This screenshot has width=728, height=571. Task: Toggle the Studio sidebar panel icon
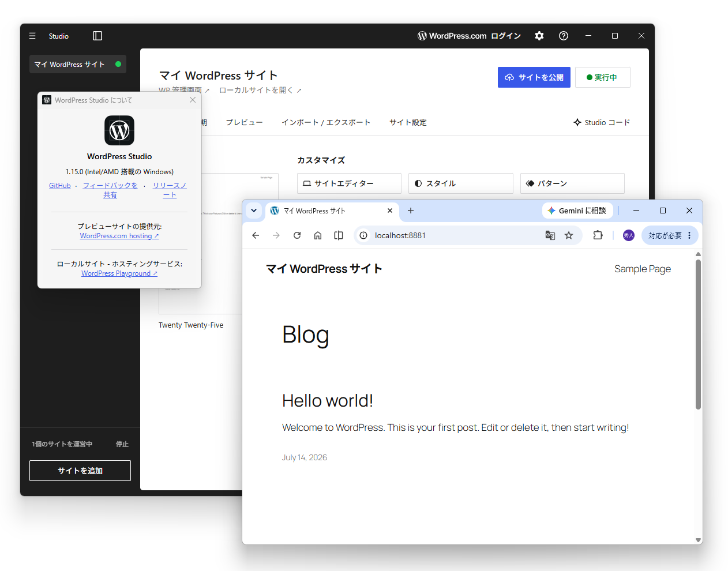[97, 36]
